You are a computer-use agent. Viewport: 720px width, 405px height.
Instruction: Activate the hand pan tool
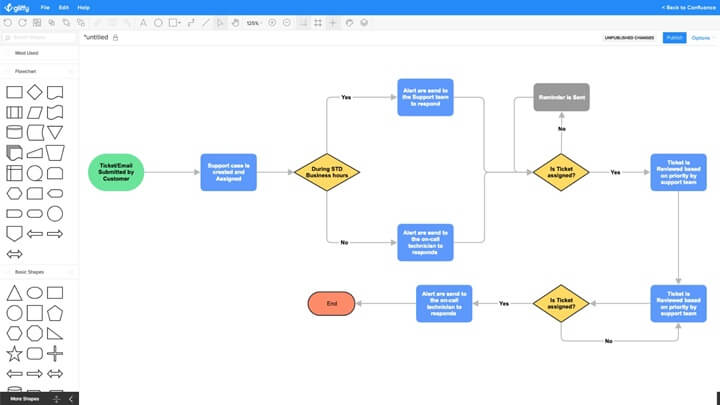235,22
